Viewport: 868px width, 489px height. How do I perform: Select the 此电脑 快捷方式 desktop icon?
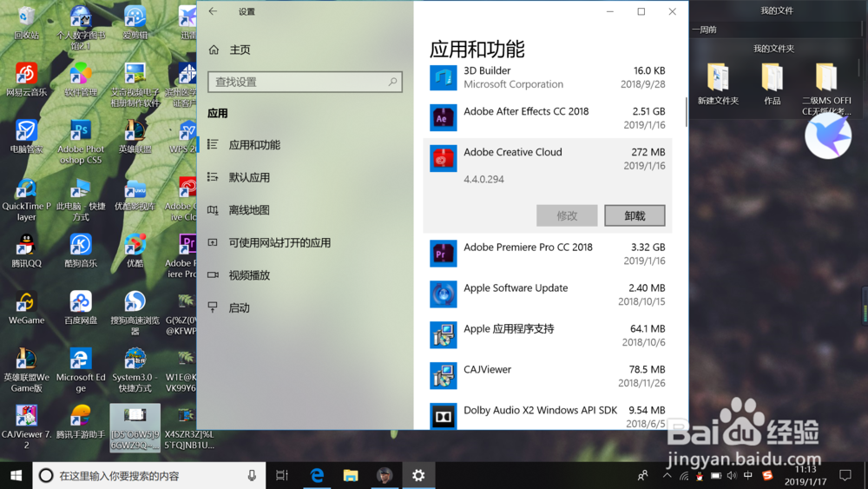pos(81,200)
